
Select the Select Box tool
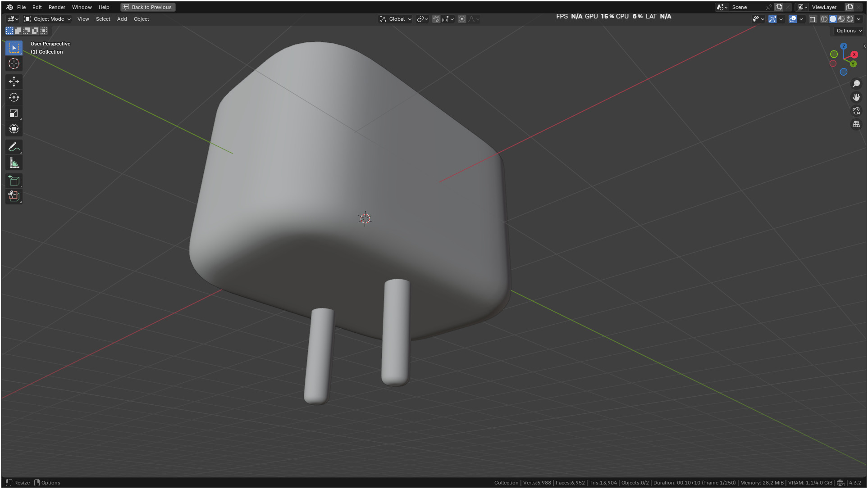pyautogui.click(x=14, y=48)
